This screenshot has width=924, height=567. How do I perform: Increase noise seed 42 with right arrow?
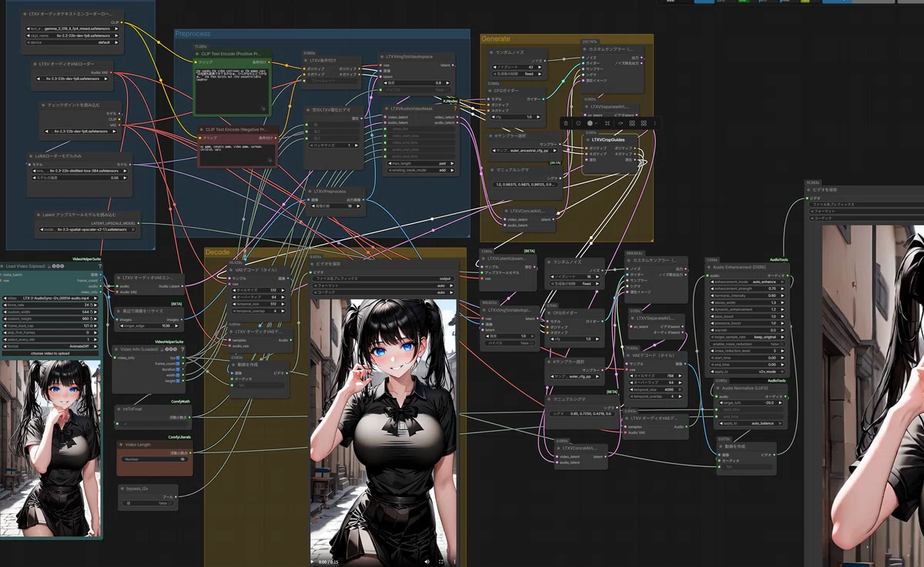coord(540,67)
